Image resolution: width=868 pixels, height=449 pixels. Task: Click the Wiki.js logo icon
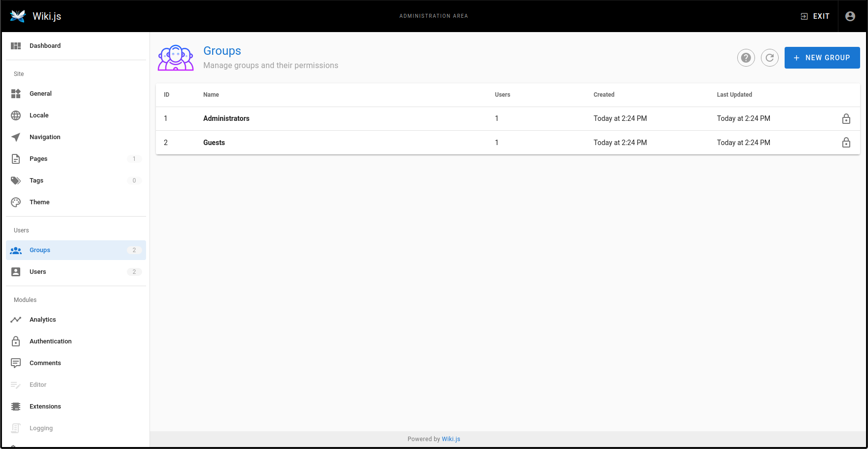tap(18, 16)
